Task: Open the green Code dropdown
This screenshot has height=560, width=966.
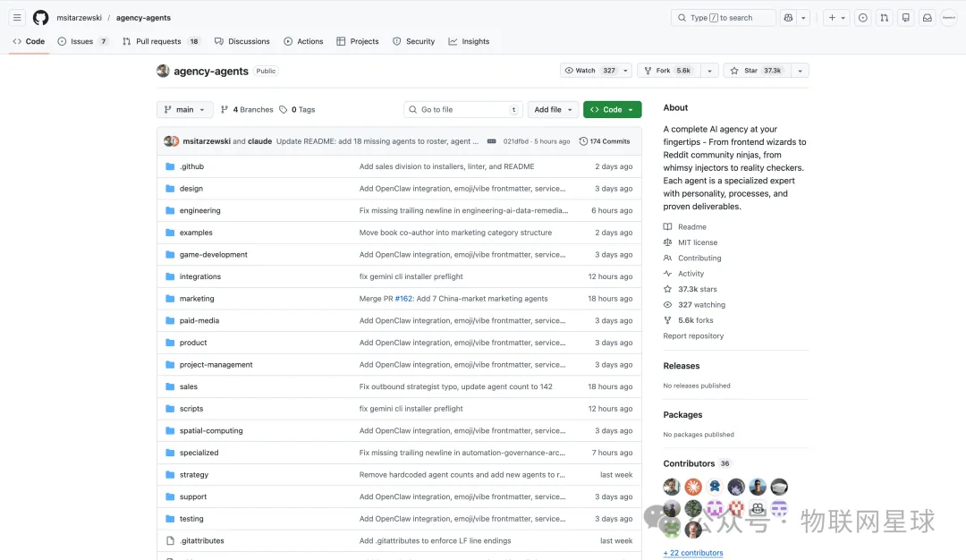Action: click(x=613, y=110)
